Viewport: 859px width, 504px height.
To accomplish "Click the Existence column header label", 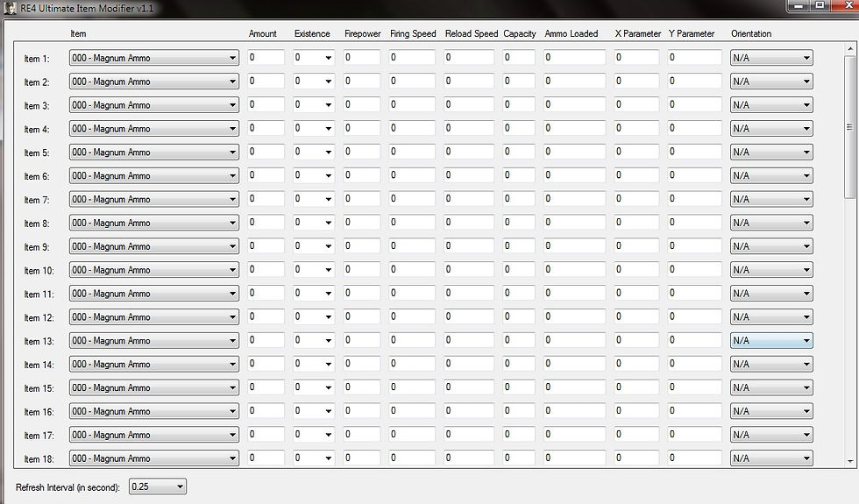I will (x=312, y=33).
